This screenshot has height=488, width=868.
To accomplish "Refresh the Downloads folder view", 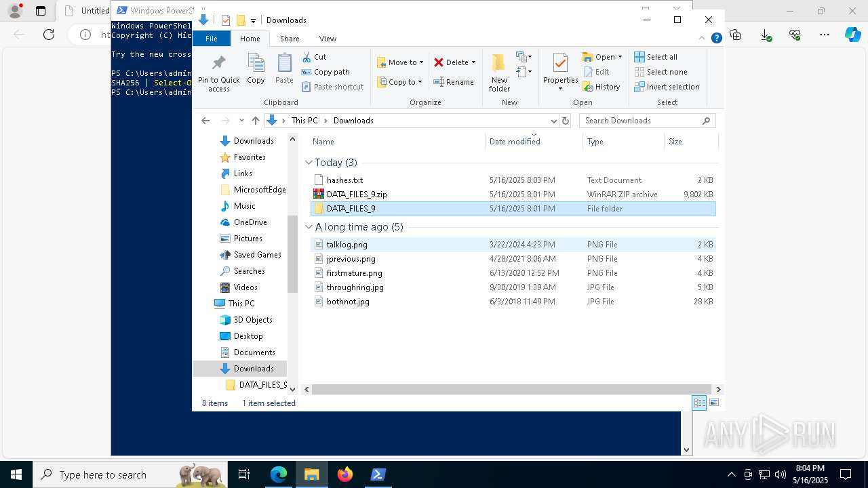I will tap(566, 121).
